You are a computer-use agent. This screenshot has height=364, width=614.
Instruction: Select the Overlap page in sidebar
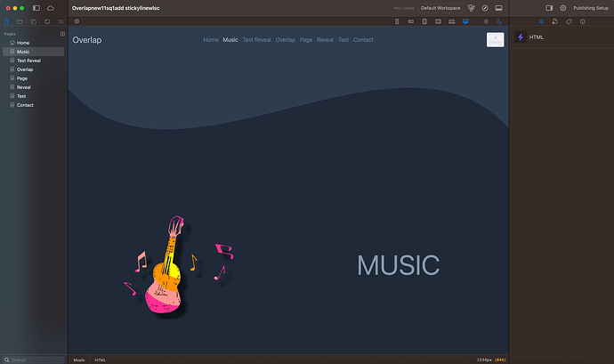click(x=33, y=69)
